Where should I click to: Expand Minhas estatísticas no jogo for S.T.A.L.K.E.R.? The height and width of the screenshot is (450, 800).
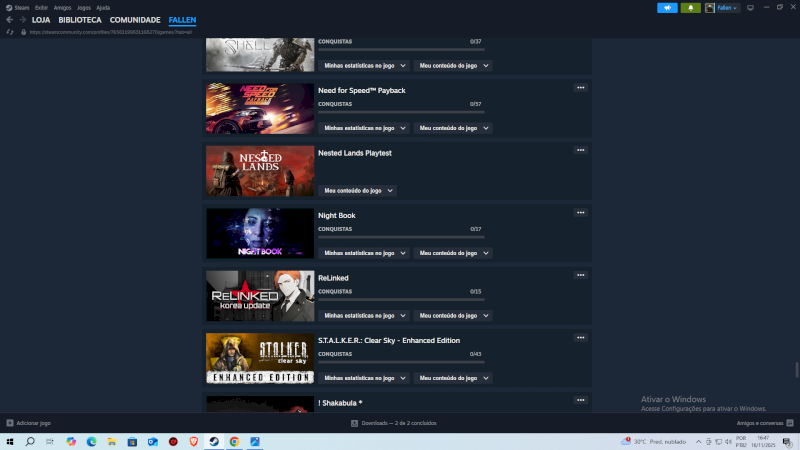364,378
